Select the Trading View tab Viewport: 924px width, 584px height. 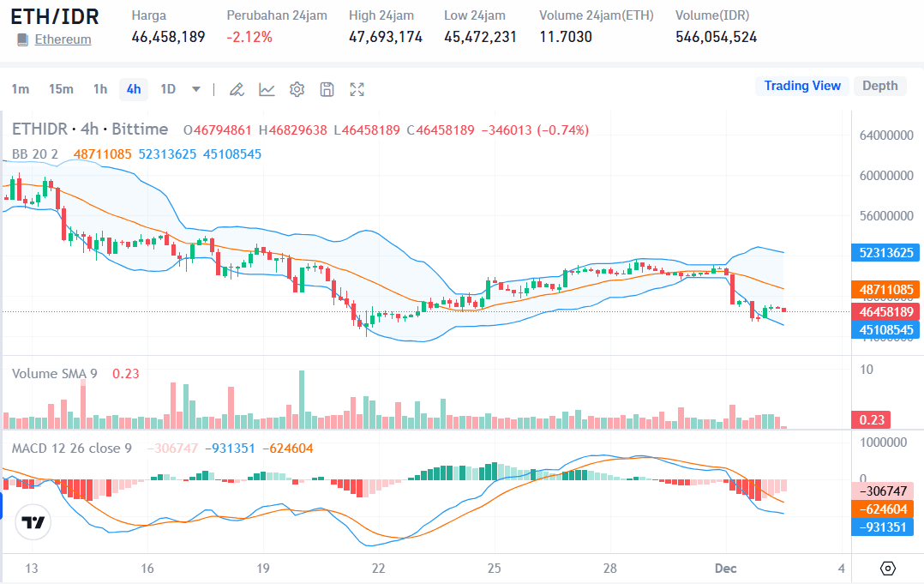[802, 85]
